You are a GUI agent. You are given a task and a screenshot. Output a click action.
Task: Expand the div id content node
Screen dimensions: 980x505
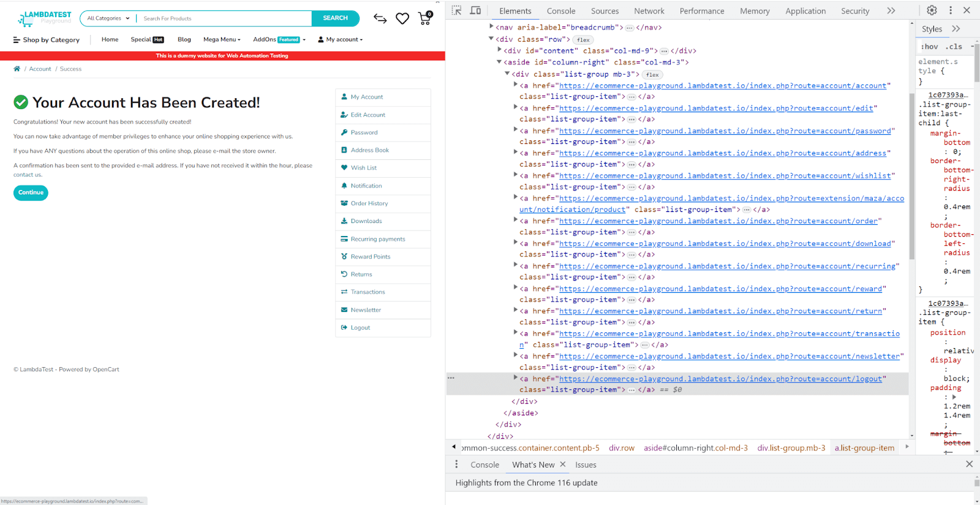click(x=499, y=50)
